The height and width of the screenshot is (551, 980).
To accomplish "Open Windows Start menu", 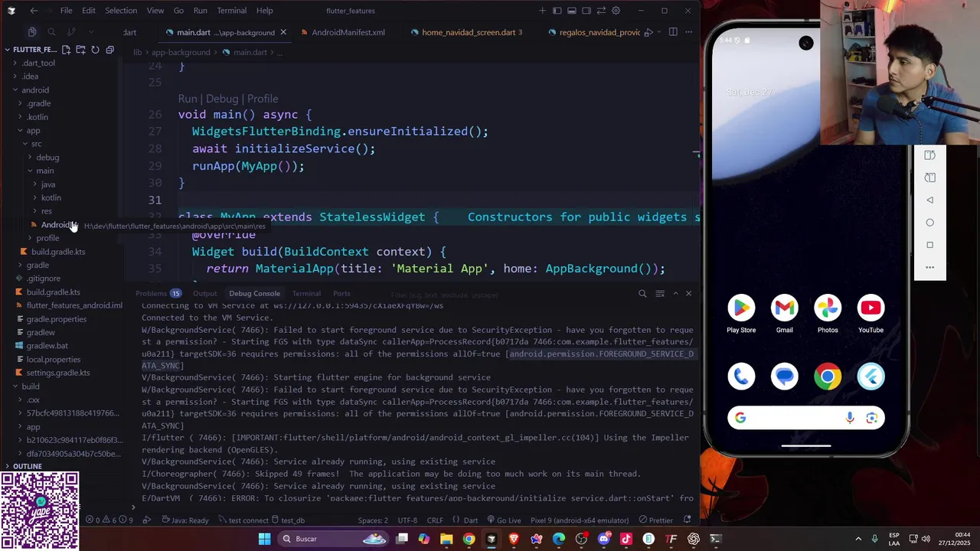I will click(264, 539).
